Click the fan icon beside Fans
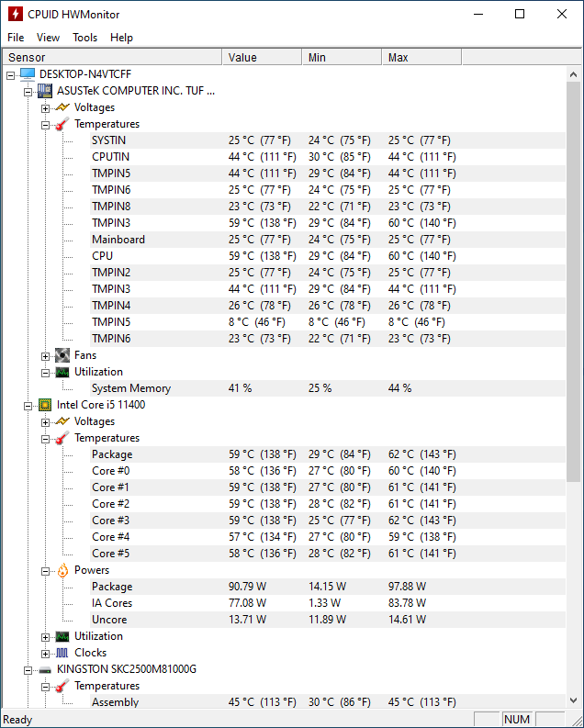 (x=62, y=355)
